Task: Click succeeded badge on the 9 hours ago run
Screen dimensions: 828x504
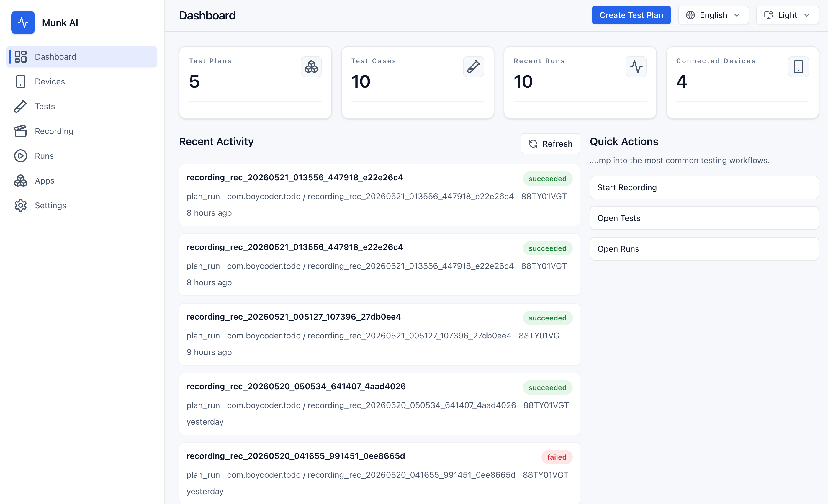Action: coord(547,318)
